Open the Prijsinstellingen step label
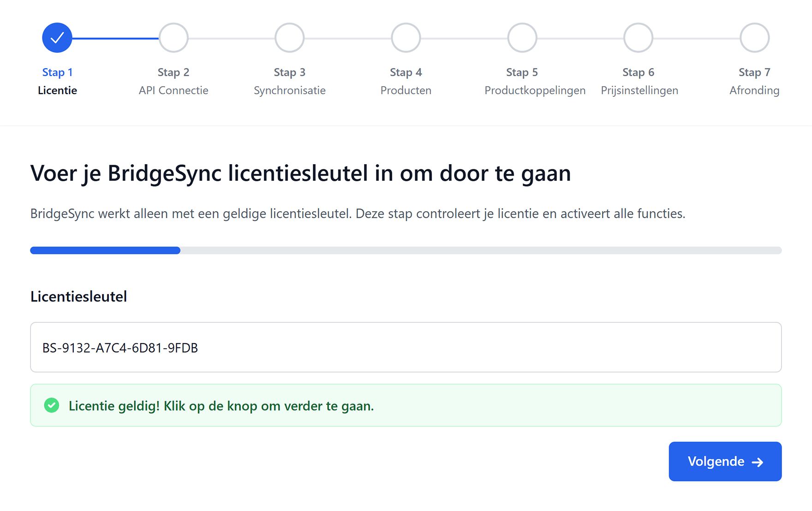 (x=639, y=90)
